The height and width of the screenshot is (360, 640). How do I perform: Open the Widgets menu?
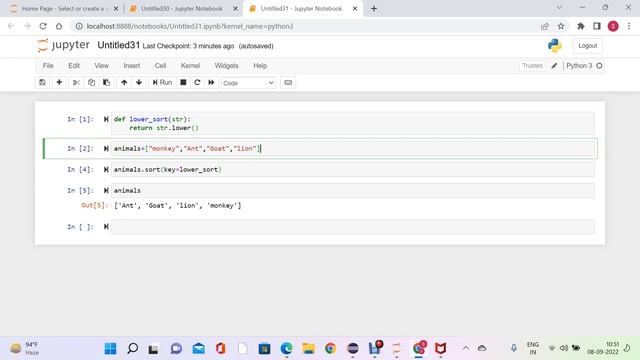click(x=227, y=65)
